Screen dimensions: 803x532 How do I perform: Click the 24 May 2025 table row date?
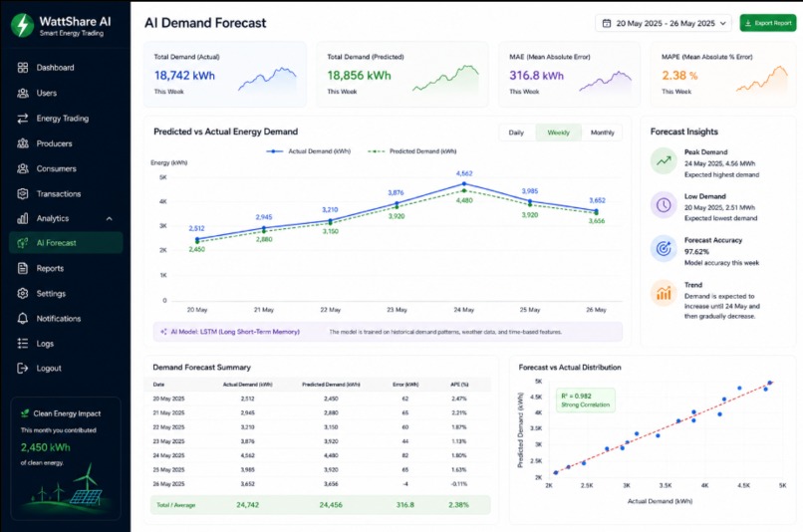click(168, 455)
